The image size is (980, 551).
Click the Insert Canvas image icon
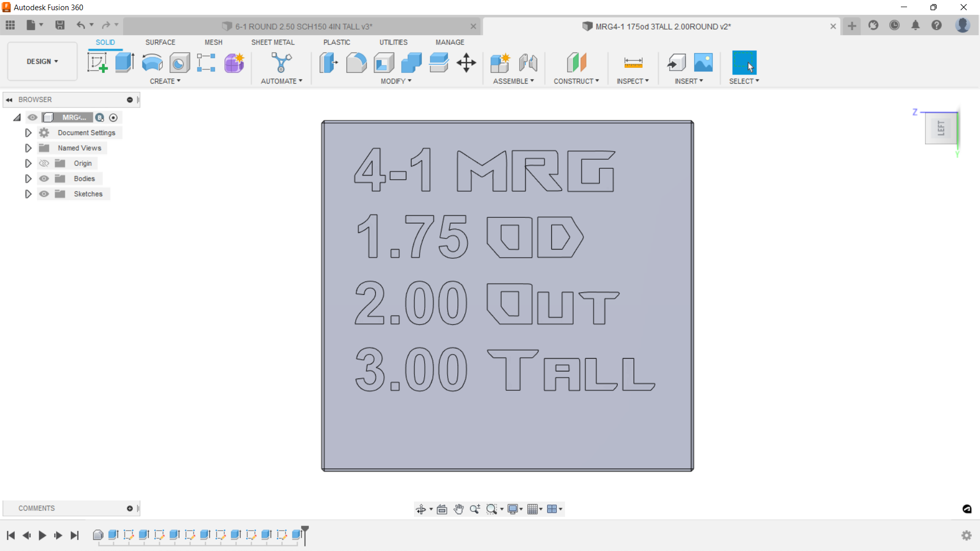703,63
